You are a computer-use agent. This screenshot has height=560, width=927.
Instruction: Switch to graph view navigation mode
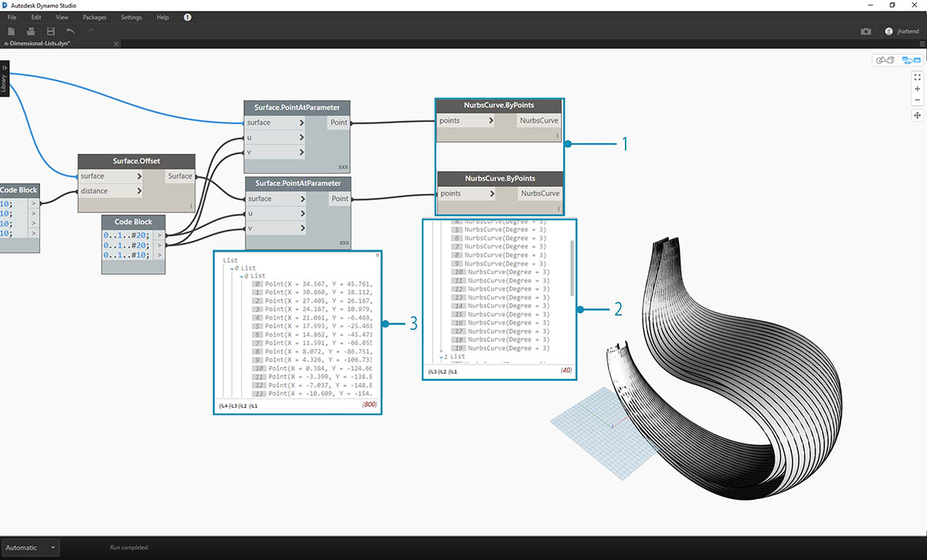click(911, 60)
